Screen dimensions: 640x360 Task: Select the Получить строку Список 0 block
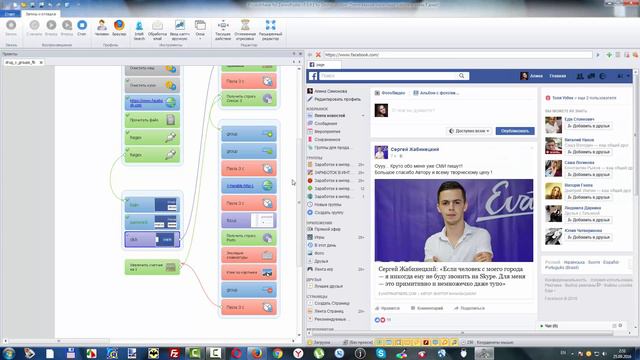tap(249, 98)
